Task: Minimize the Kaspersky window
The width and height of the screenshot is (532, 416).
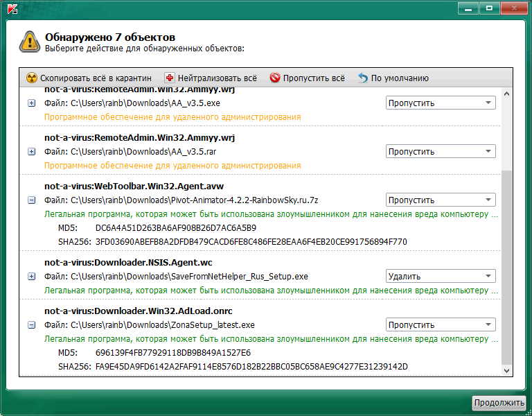Action: tap(468, 8)
